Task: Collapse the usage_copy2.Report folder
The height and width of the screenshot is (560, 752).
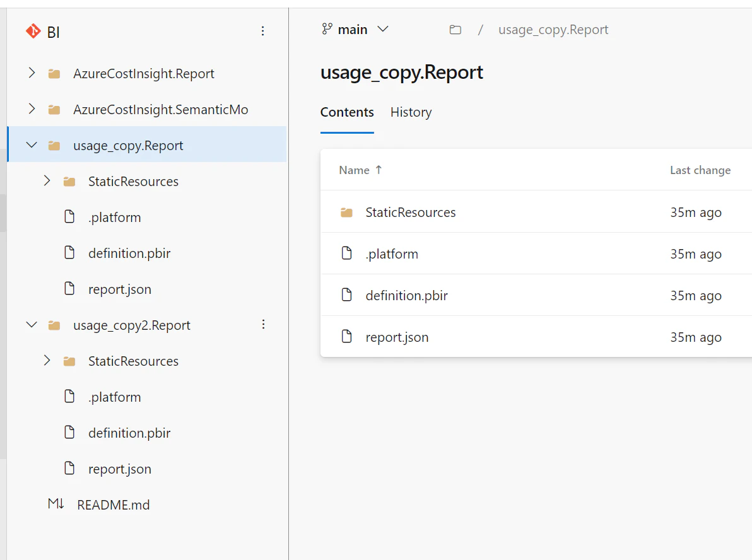Action: [x=32, y=325]
